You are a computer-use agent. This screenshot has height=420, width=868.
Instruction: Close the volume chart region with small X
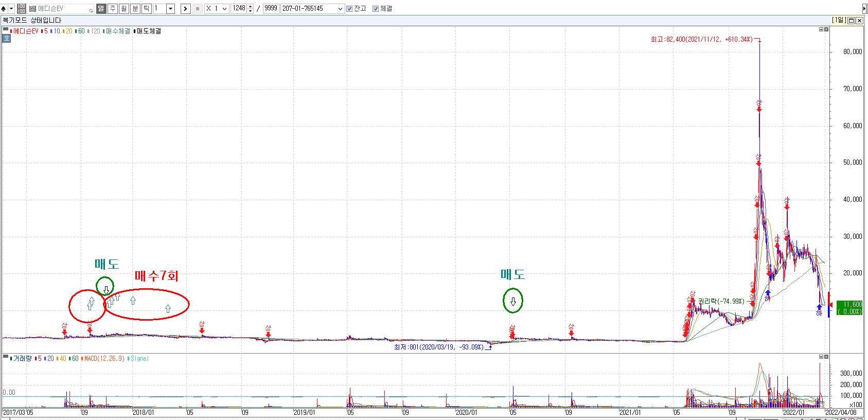click(826, 356)
